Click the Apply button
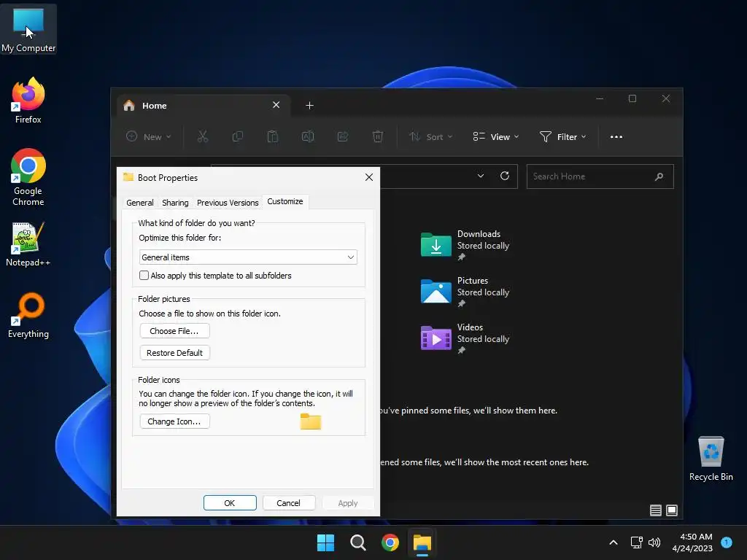This screenshot has height=560, width=747. [348, 503]
